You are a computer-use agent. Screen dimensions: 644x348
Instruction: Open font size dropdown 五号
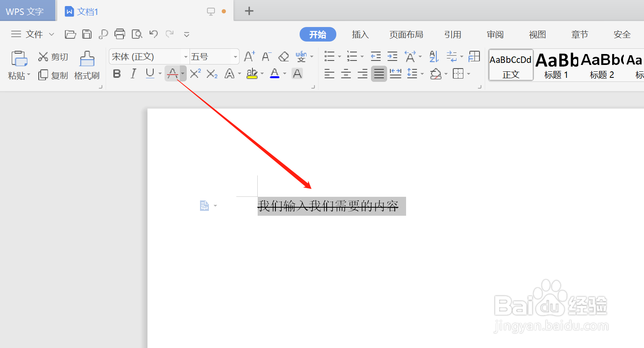point(236,57)
